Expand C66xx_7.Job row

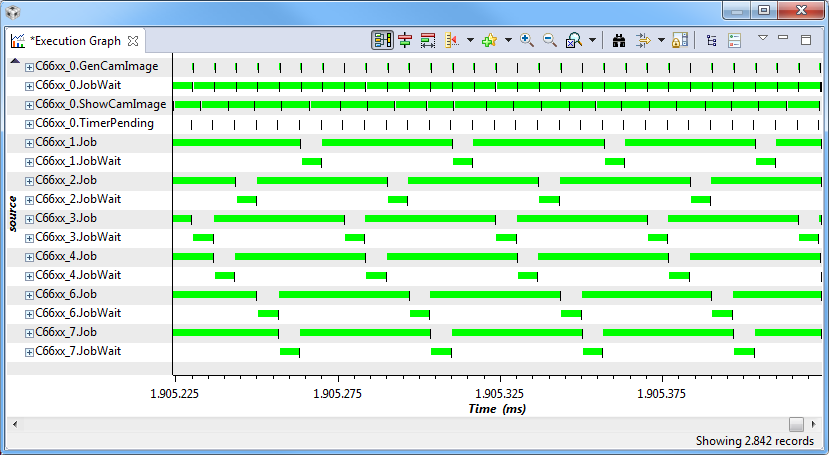30,333
